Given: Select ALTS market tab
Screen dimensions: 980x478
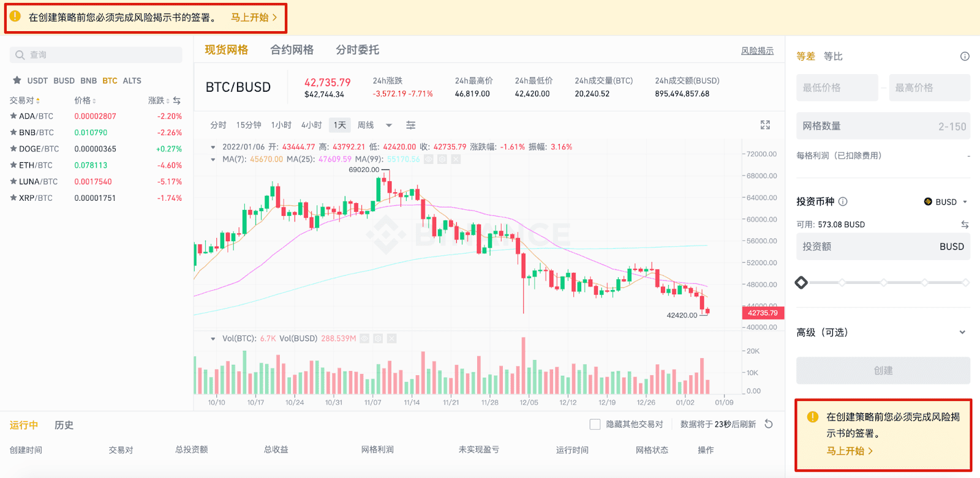Looking at the screenshot, I should pos(132,80).
